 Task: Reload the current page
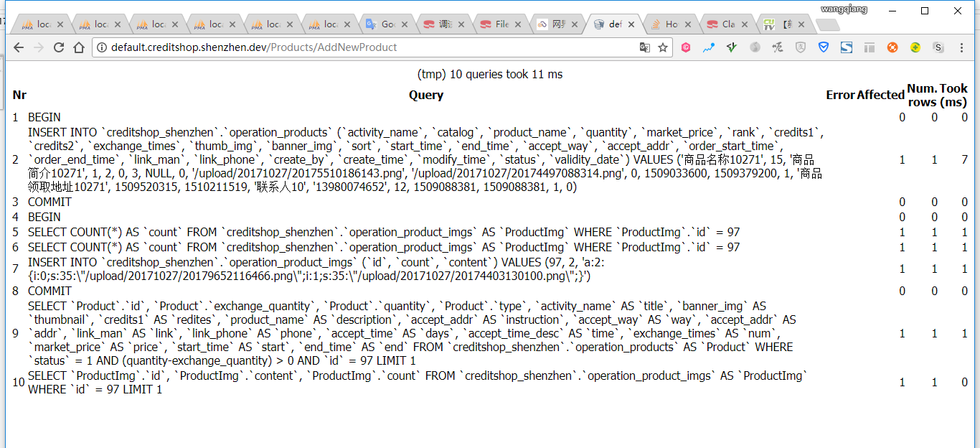coord(59,47)
